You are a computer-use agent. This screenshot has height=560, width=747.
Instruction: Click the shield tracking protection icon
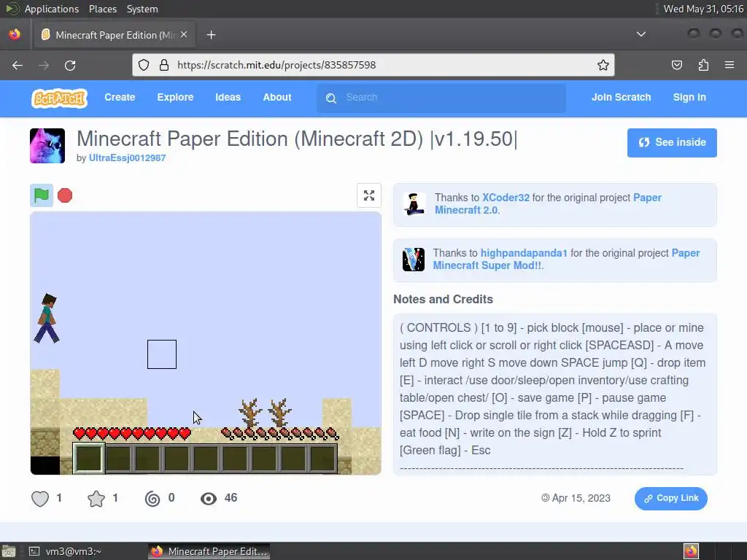pyautogui.click(x=144, y=65)
